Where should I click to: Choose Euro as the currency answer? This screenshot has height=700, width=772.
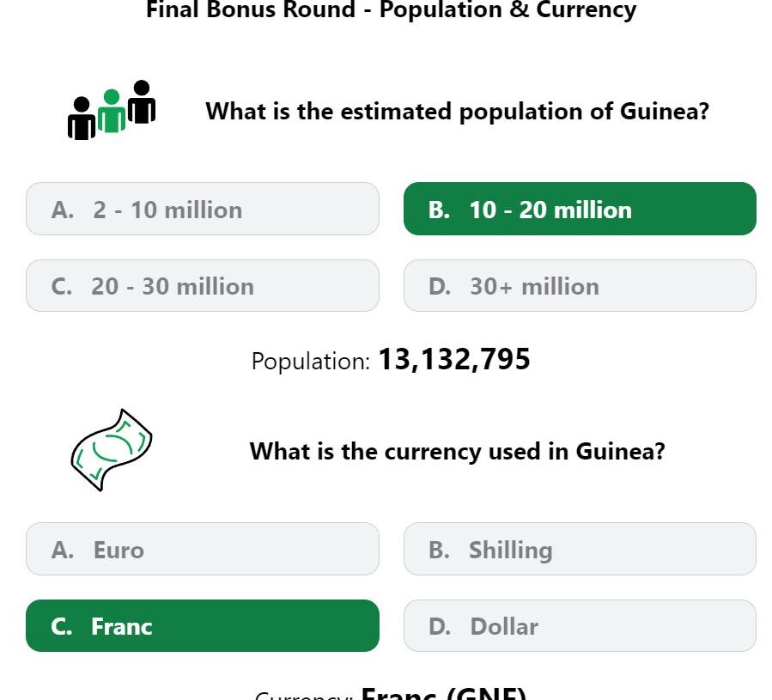[203, 549]
